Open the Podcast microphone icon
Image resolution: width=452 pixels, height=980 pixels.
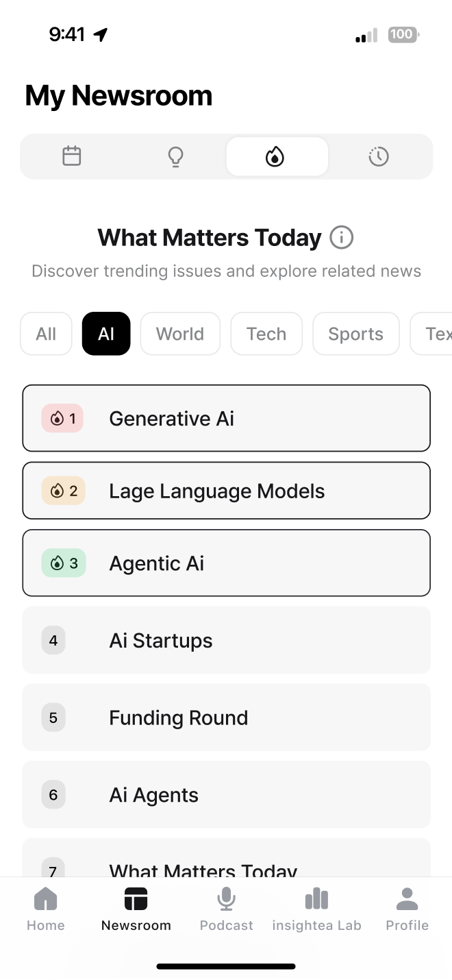pyautogui.click(x=226, y=898)
